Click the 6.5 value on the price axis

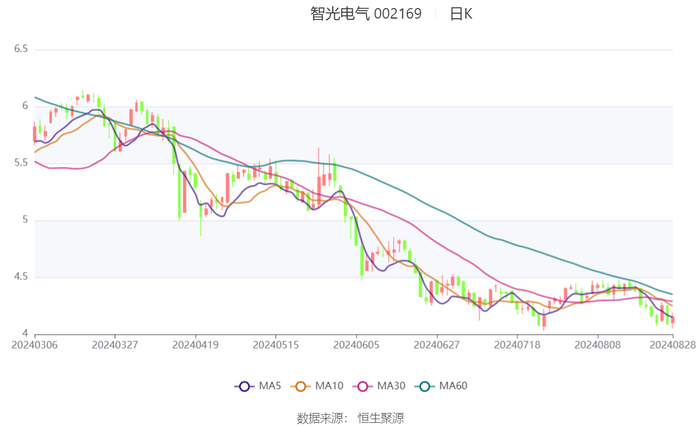20,48
